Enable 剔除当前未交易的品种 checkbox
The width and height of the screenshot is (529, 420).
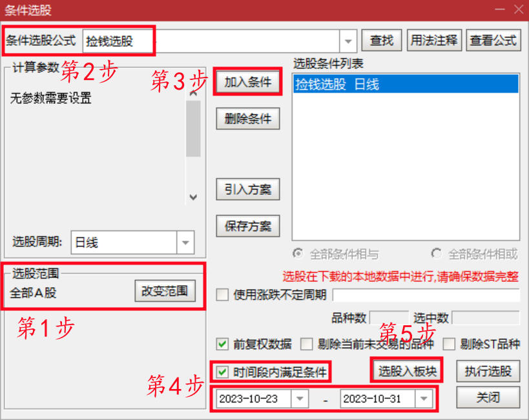point(306,344)
